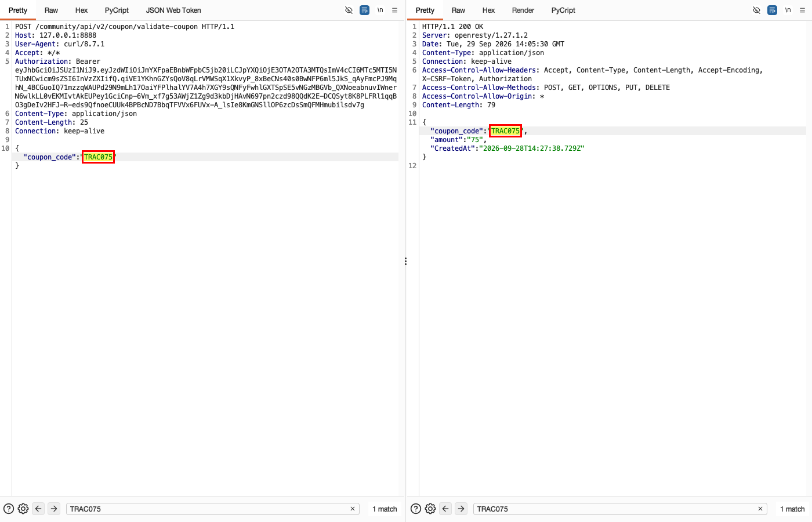Toggle show newline \n in request pane
812x522 pixels.
(x=380, y=10)
